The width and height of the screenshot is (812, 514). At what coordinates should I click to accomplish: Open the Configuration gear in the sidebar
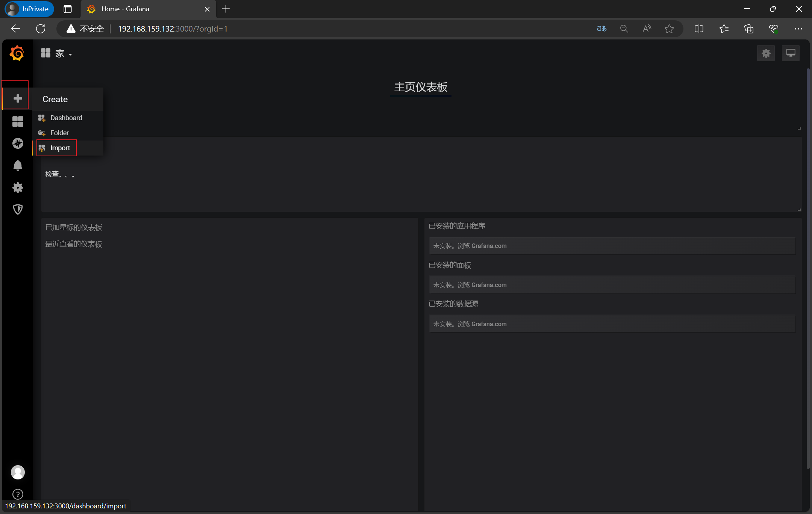coord(17,187)
